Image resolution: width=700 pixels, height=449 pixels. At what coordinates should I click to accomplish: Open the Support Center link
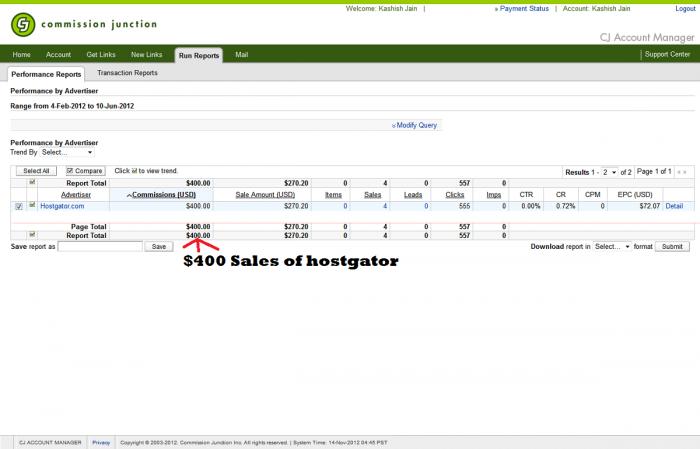click(x=667, y=54)
